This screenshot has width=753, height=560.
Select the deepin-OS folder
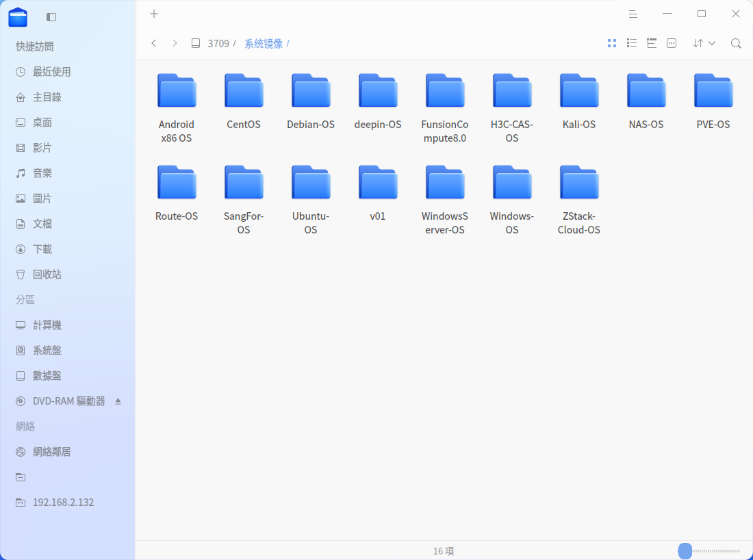pyautogui.click(x=378, y=101)
